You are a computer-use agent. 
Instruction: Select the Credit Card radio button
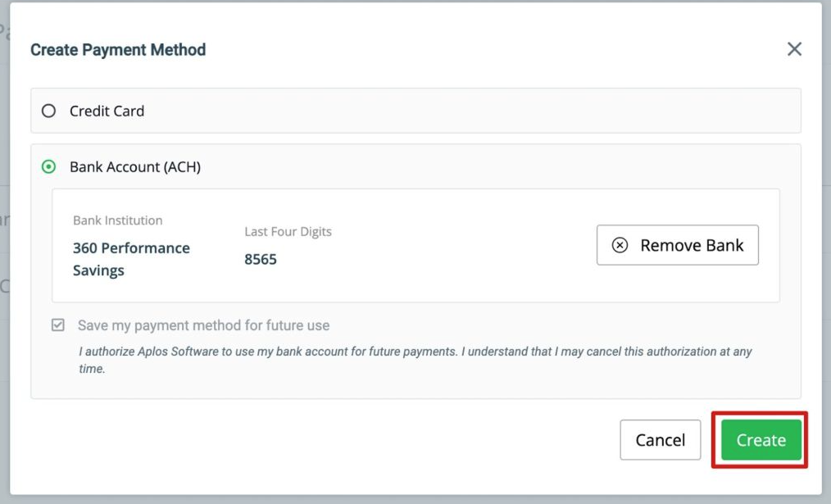[x=48, y=111]
